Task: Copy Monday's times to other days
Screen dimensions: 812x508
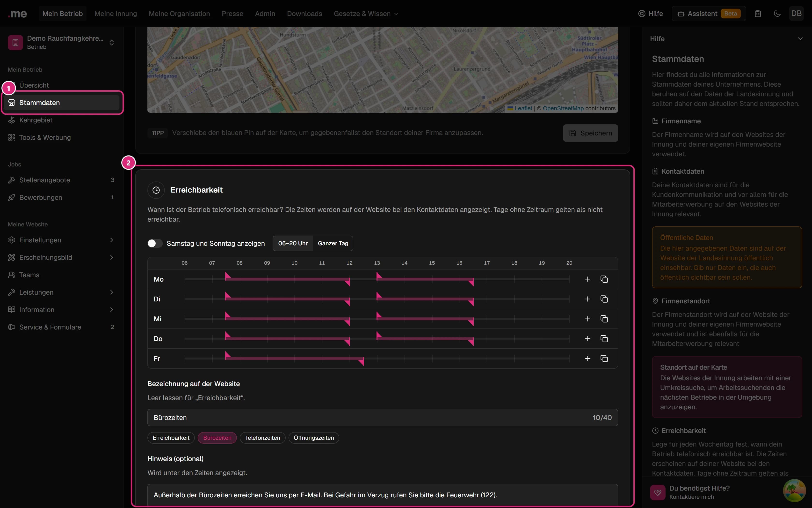Action: click(604, 279)
